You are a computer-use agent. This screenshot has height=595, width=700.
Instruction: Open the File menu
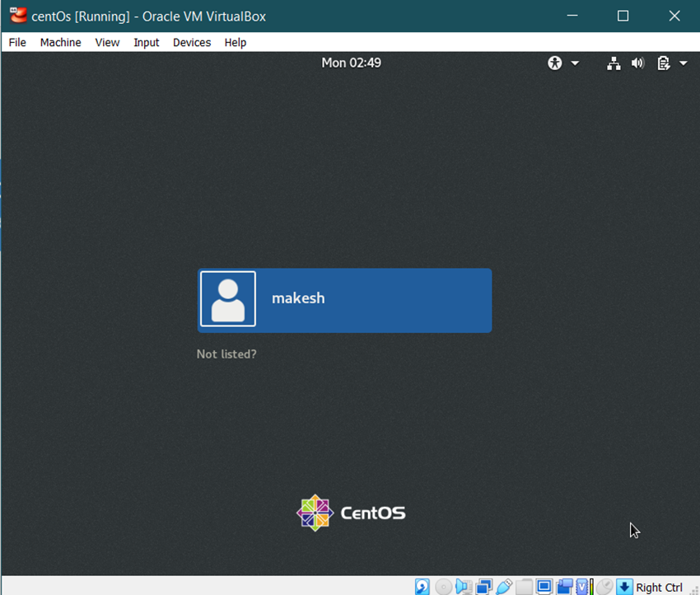17,42
